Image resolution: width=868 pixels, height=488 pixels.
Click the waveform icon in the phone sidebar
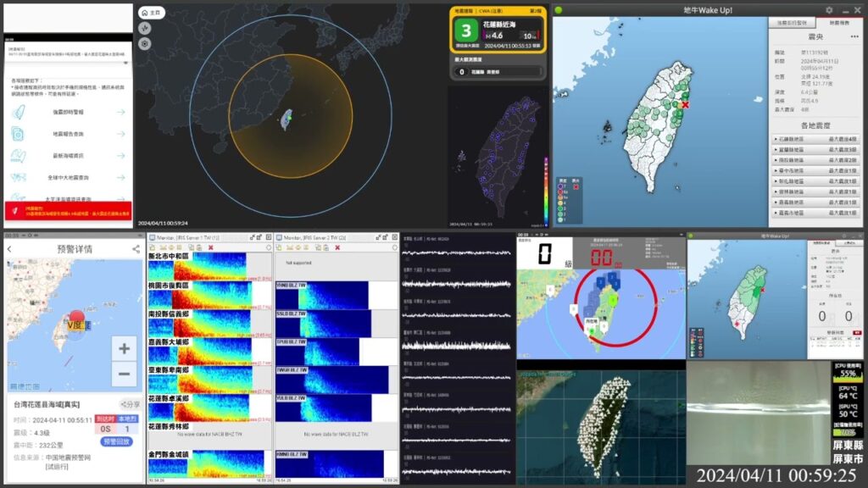pyautogui.click(x=144, y=29)
